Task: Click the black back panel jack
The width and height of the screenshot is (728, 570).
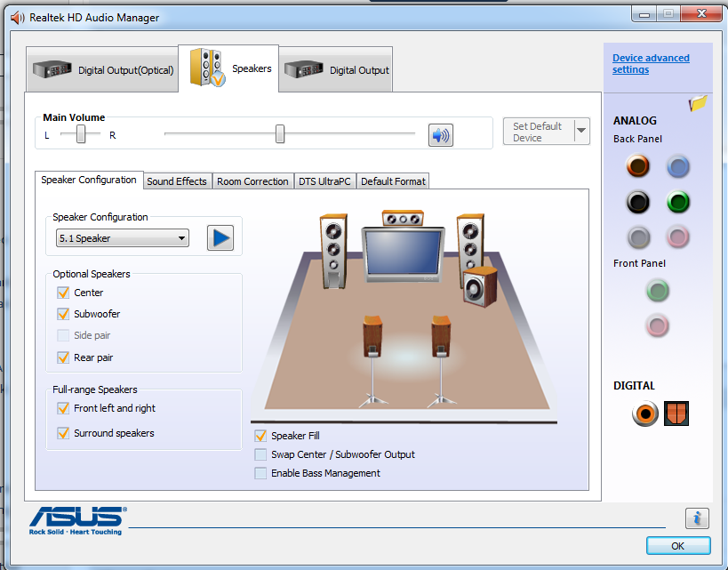Action: [x=638, y=202]
